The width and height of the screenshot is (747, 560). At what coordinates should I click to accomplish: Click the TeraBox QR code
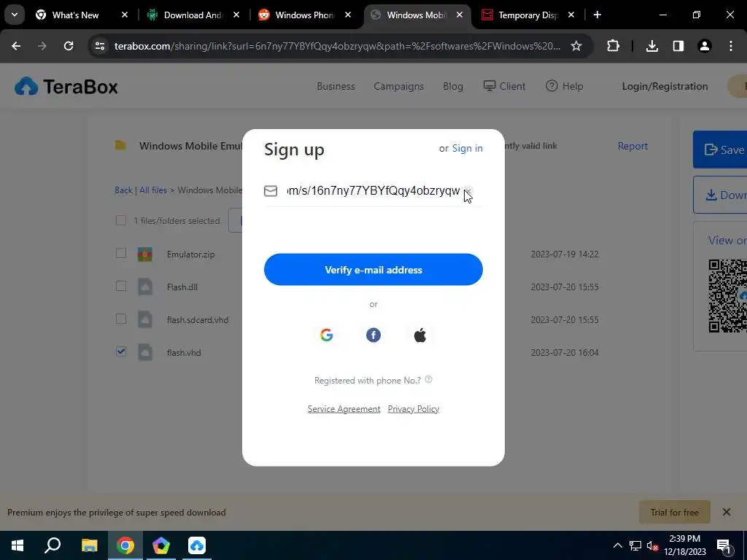(x=727, y=296)
